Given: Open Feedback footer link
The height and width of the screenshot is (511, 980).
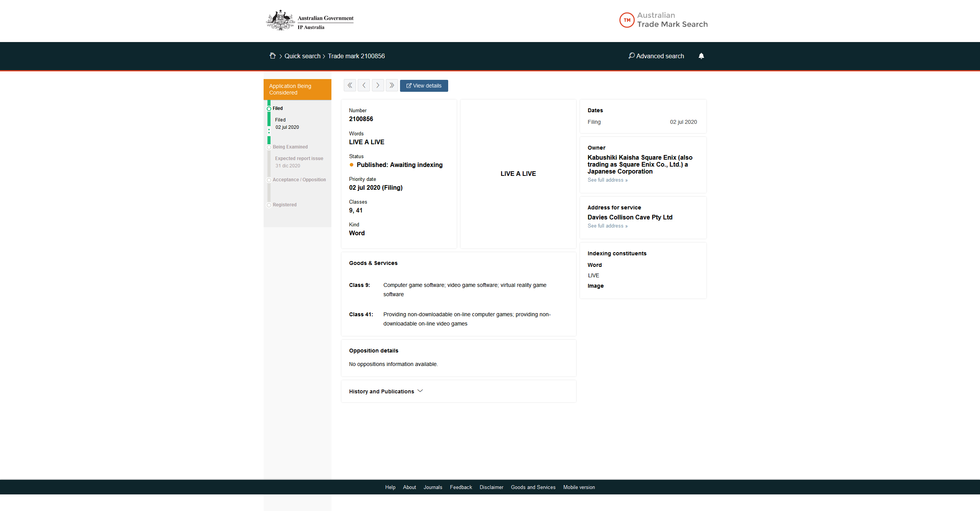Looking at the screenshot, I should 461,487.
